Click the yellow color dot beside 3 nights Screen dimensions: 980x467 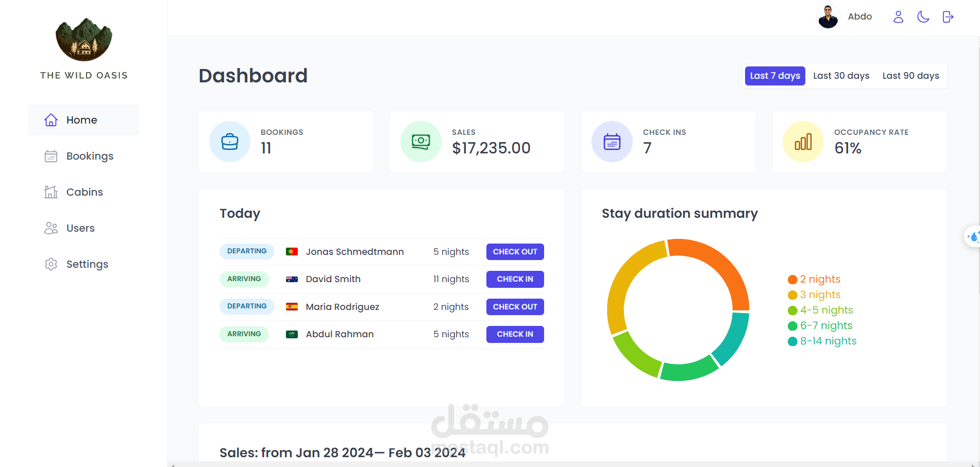point(792,295)
